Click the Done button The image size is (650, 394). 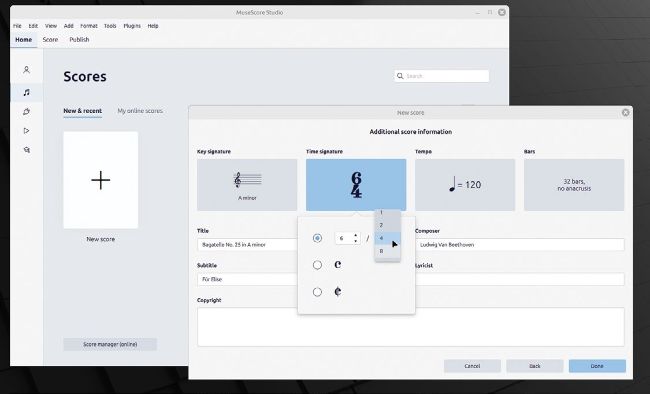[x=597, y=366]
